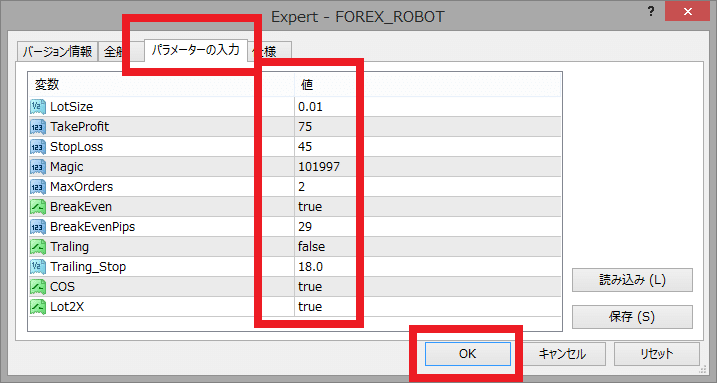Select the COS variable name

coord(62,287)
